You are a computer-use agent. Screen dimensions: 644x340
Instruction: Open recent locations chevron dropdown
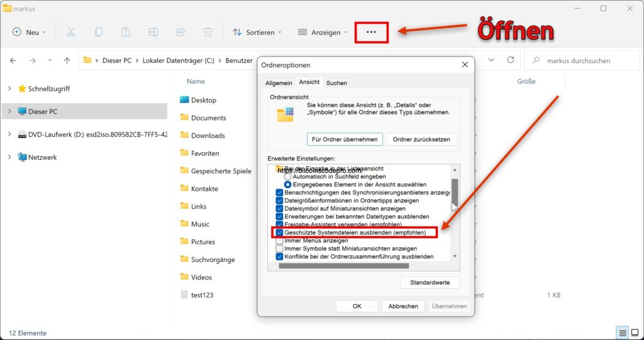click(x=50, y=60)
